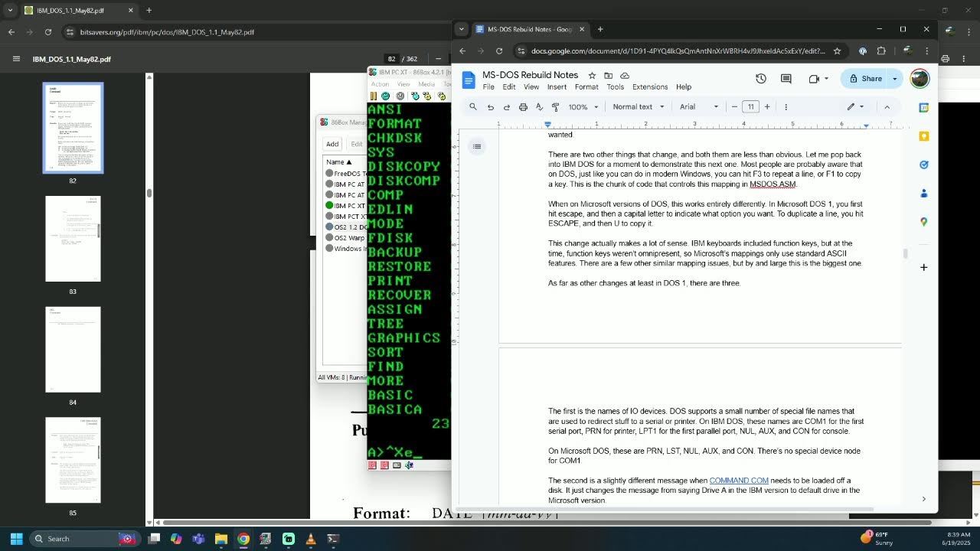Screen dimensions: 980x551
Task: Pause the 86Box emulation
Action: click(x=374, y=96)
